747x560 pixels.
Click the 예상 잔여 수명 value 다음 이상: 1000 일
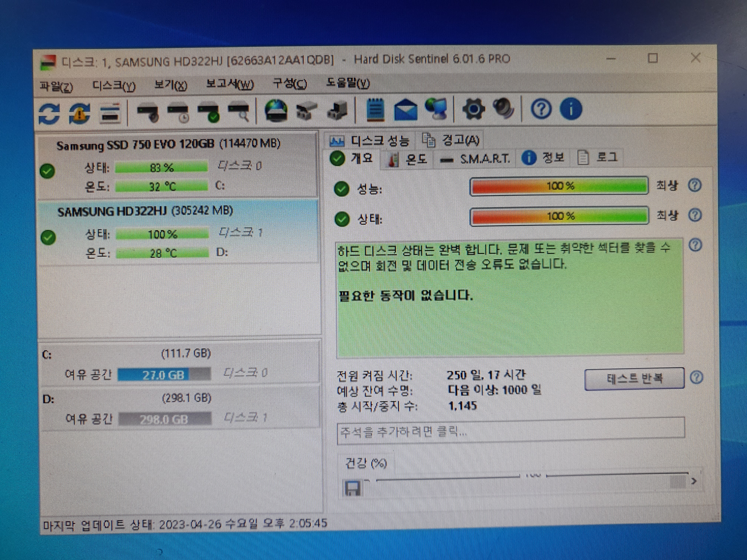pyautogui.click(x=494, y=390)
